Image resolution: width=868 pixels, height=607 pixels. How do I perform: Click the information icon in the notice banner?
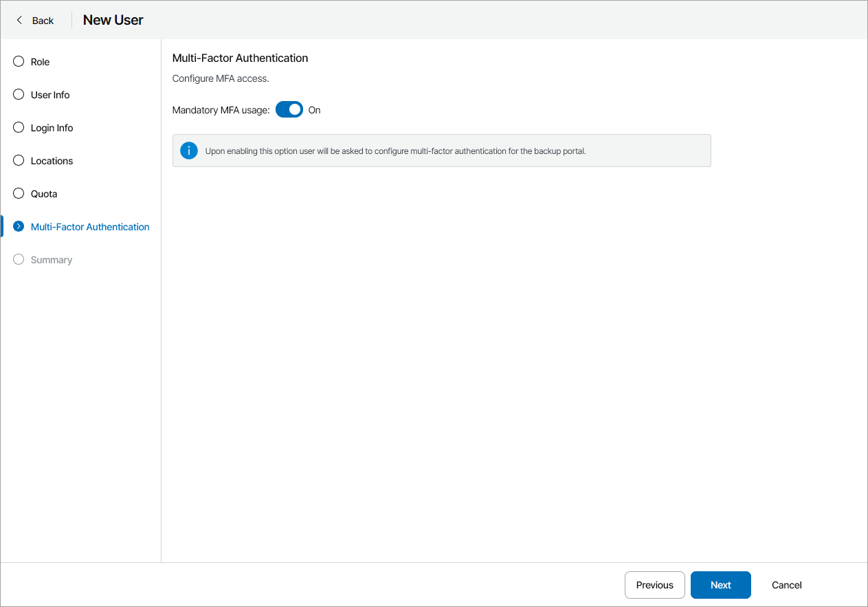pyautogui.click(x=188, y=150)
